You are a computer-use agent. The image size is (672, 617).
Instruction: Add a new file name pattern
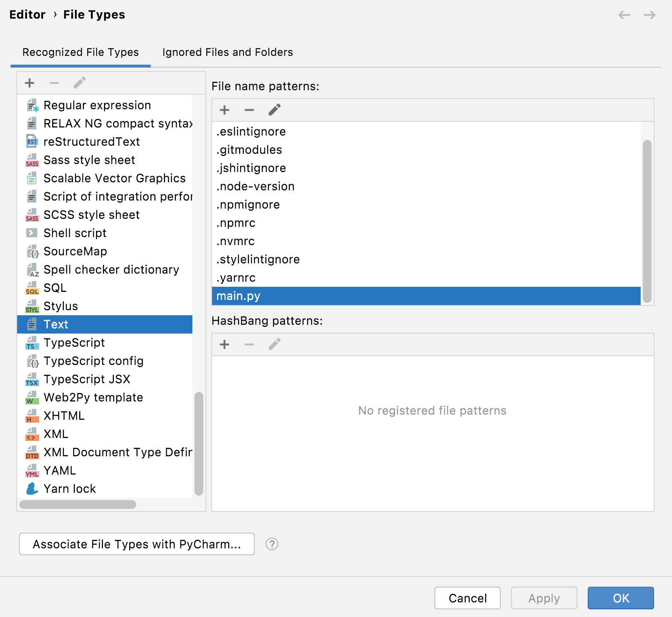point(224,110)
